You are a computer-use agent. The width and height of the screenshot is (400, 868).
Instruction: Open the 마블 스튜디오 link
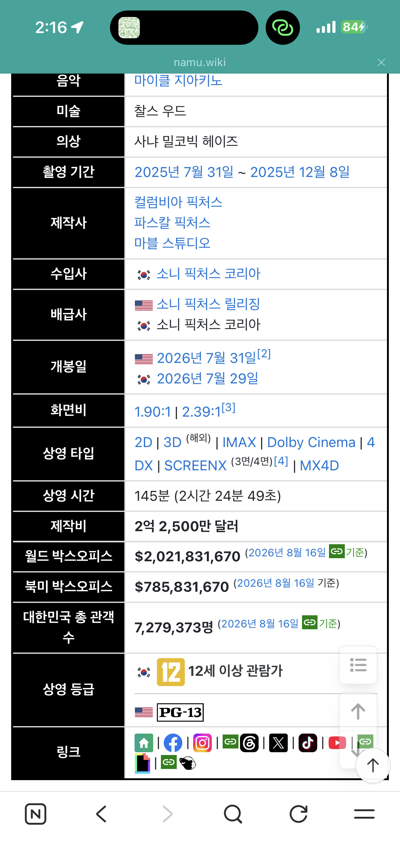point(172,243)
